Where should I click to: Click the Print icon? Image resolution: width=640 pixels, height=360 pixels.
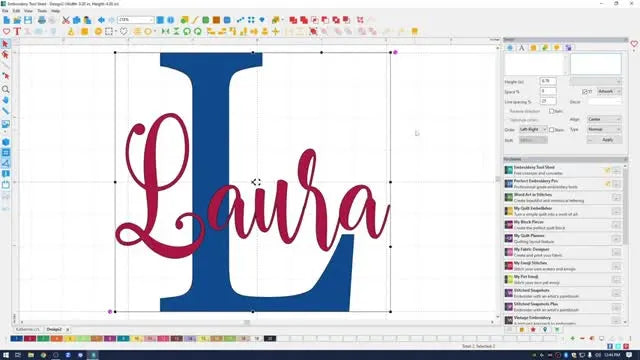coord(42,20)
